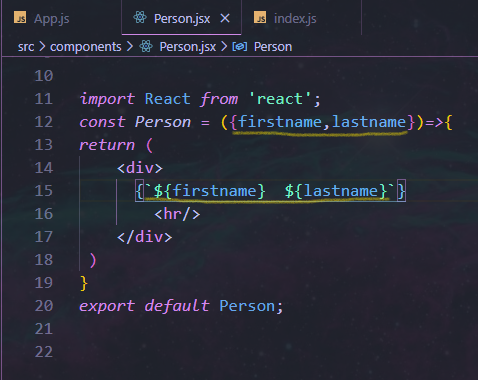The height and width of the screenshot is (380, 478).
Task: Click line number 15 in gutter
Action: point(44,191)
